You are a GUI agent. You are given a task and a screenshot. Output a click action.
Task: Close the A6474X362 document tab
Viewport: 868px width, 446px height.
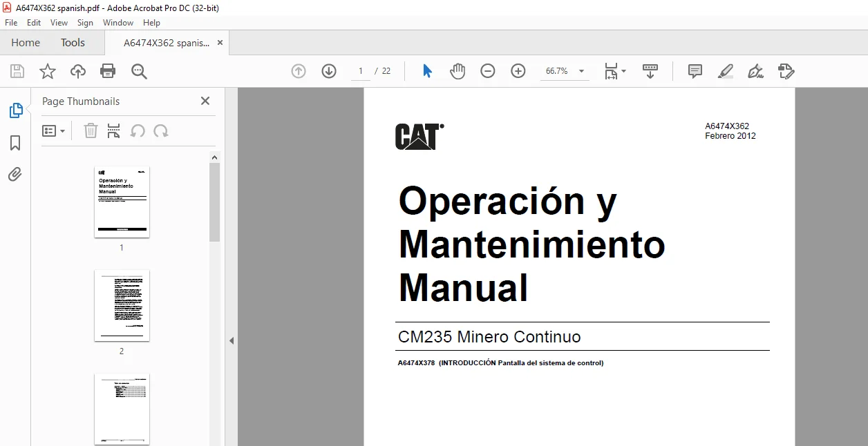pyautogui.click(x=220, y=43)
